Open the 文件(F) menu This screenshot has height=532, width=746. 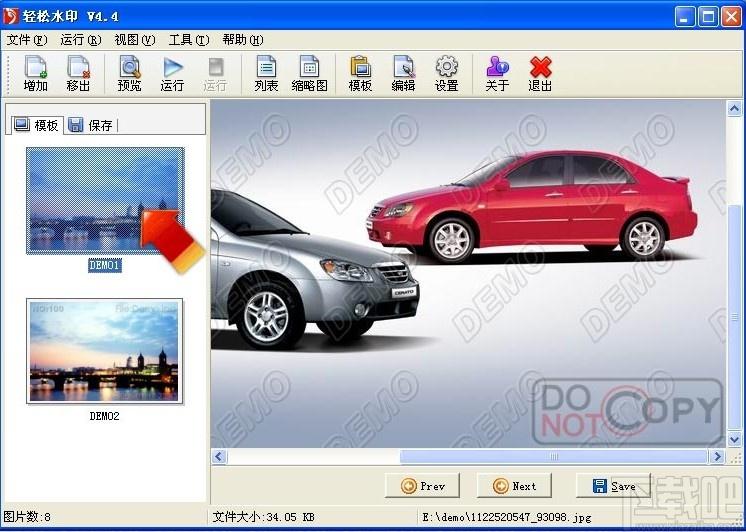coord(27,40)
